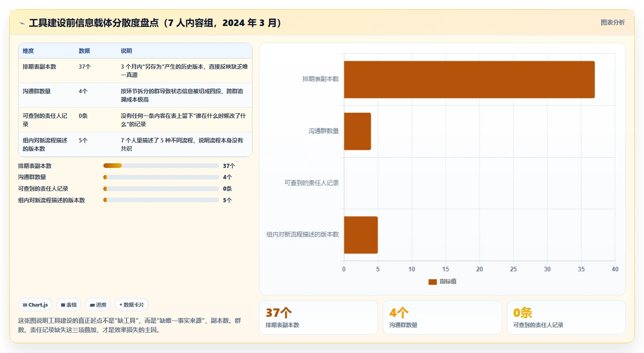
Task: Click the 进度 badge
Action: point(98,305)
